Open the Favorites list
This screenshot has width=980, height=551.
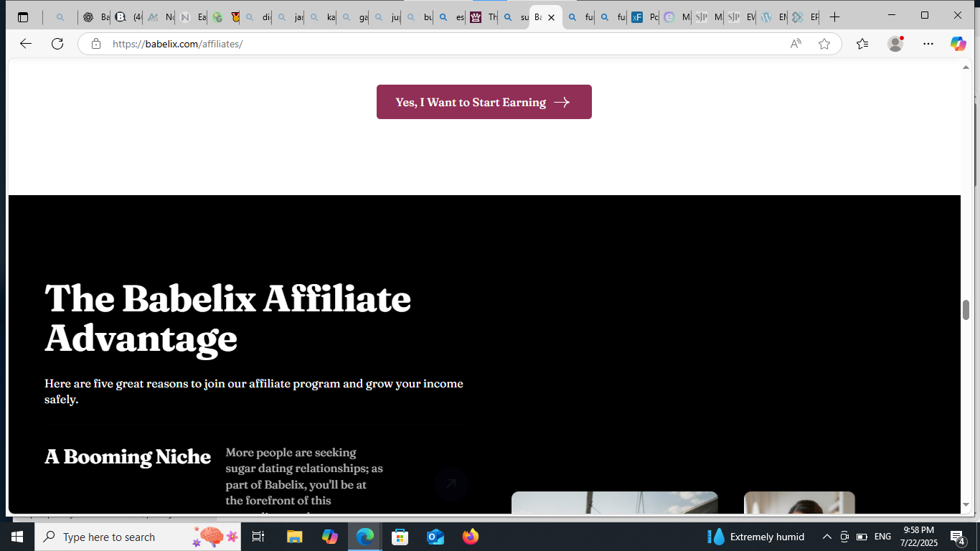[x=862, y=44]
